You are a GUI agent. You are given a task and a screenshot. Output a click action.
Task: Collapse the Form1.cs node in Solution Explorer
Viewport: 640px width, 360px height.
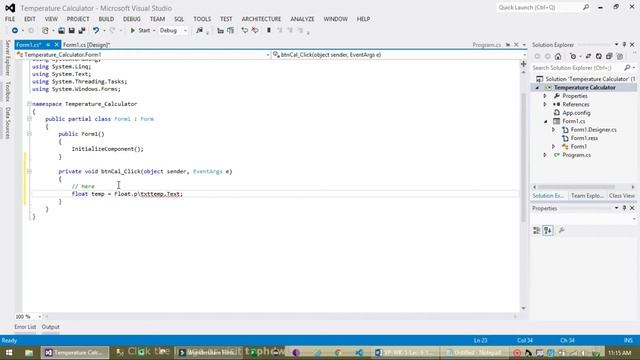tap(545, 121)
